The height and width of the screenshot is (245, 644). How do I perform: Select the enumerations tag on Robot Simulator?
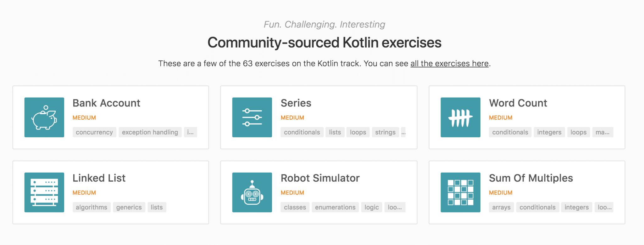coord(335,207)
